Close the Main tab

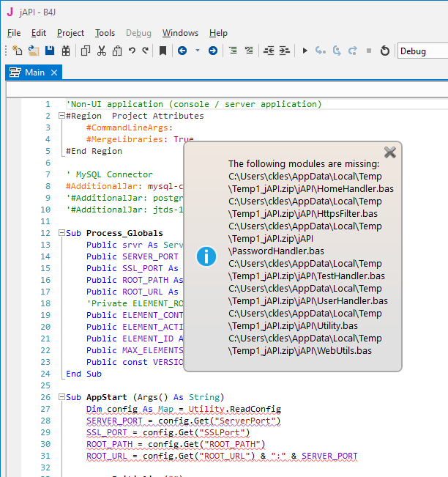pos(54,73)
